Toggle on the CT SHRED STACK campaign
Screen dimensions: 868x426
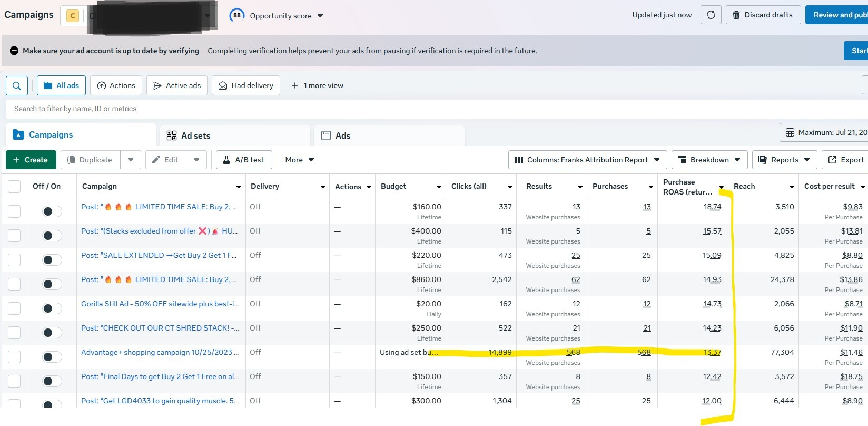[52, 333]
